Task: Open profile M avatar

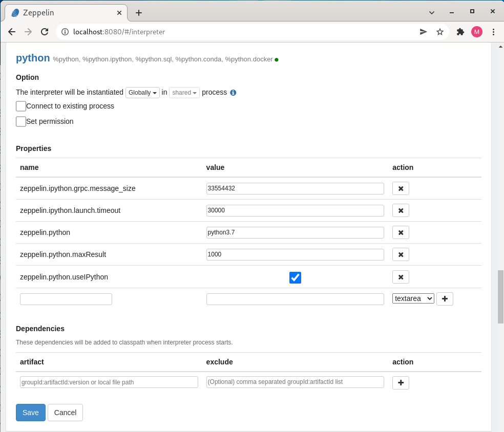Action: click(x=477, y=32)
